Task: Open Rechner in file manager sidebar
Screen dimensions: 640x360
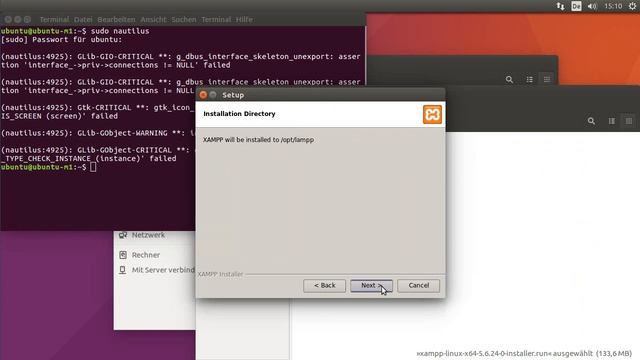Action: [146, 255]
